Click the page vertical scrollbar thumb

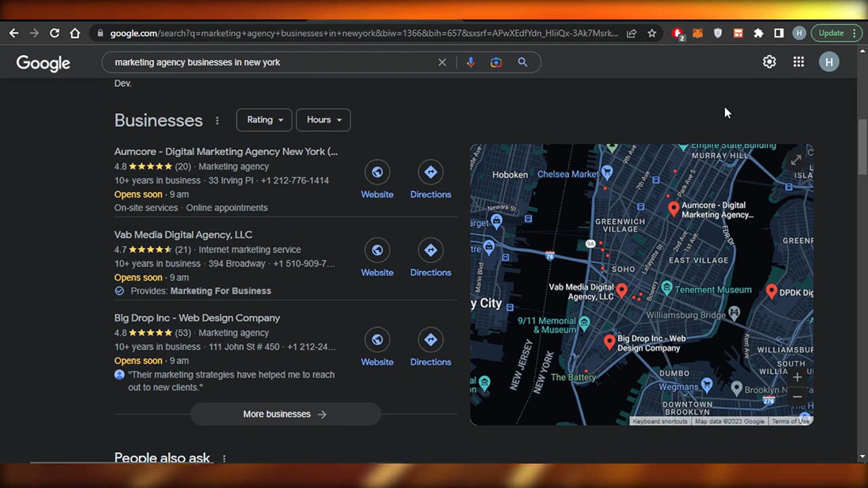tap(863, 147)
